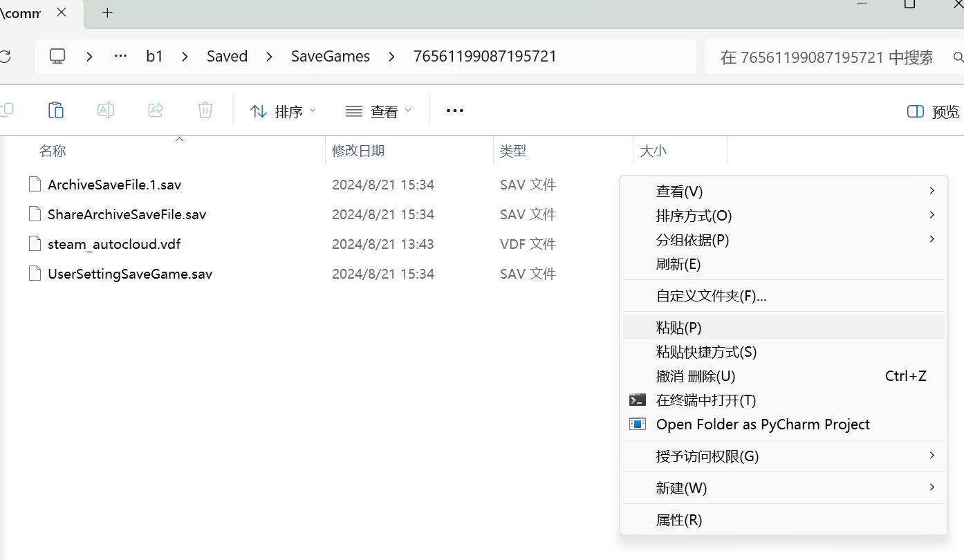Click the PyCharm icon in context menu
964x560 pixels.
637,424
